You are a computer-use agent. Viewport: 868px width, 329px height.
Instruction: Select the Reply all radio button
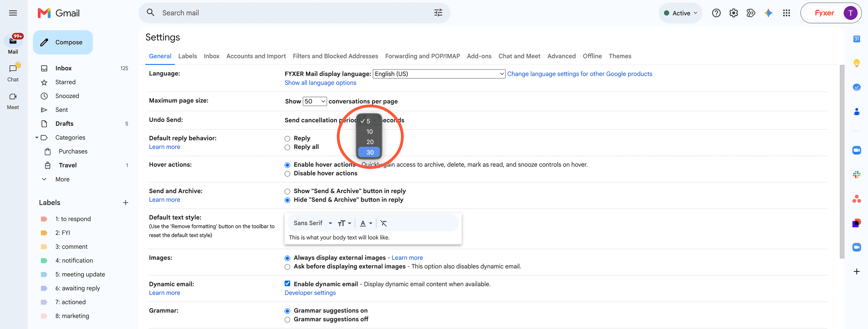[x=287, y=147]
